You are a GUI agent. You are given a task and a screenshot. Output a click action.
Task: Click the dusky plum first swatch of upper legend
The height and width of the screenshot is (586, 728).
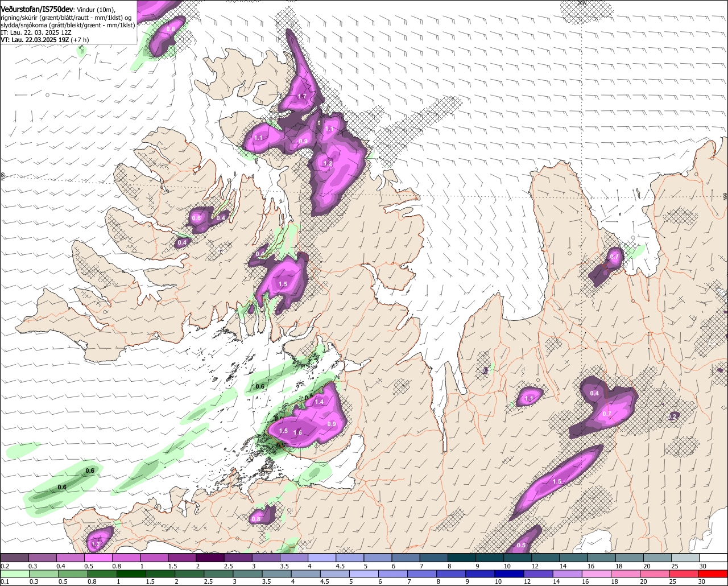click(x=14, y=558)
